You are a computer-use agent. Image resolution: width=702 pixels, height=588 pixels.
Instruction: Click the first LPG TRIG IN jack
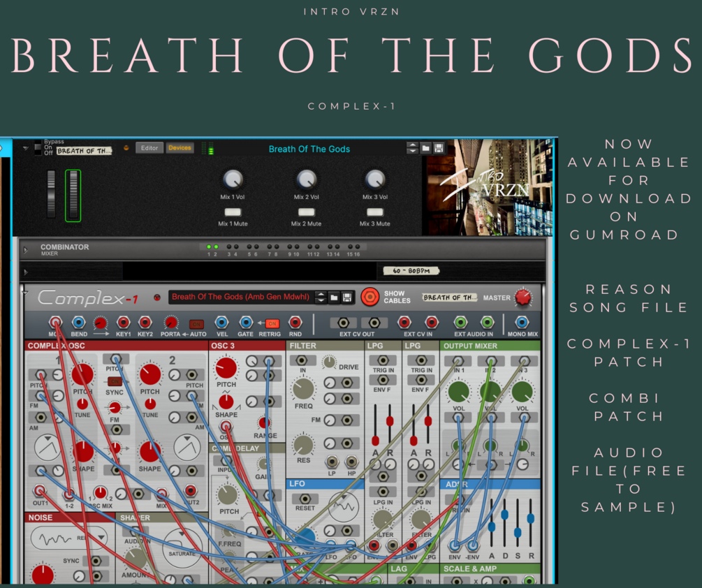pos(383,360)
